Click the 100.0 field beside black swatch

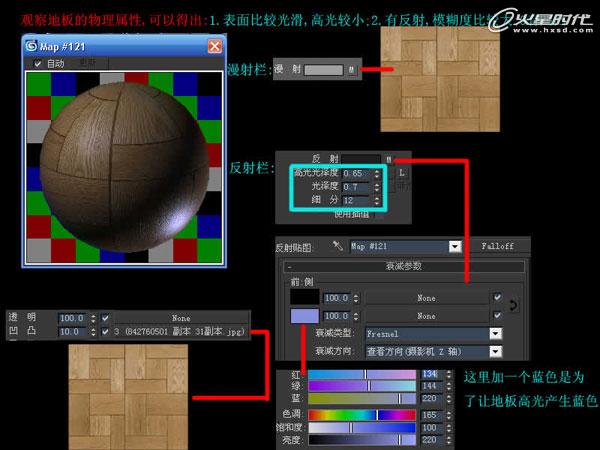pos(338,298)
